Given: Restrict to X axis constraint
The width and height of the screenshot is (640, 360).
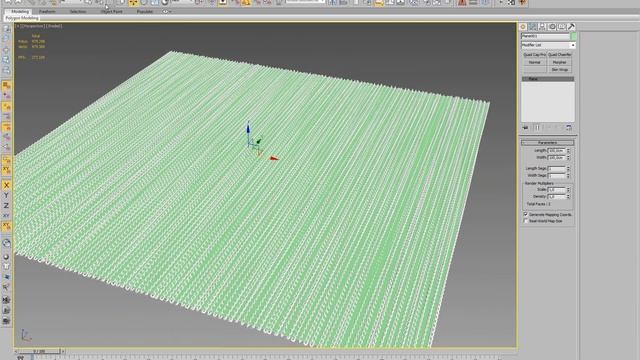Looking at the screenshot, I should click(6, 185).
